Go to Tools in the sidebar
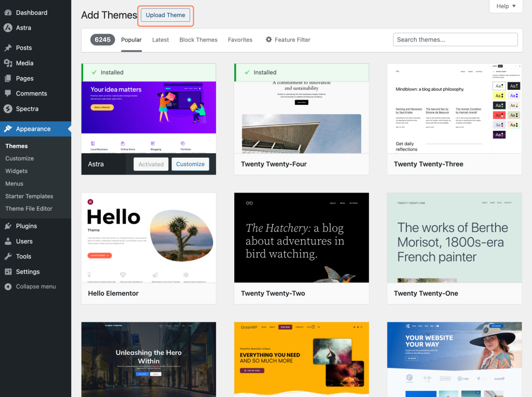This screenshot has width=532, height=397. [36, 256]
